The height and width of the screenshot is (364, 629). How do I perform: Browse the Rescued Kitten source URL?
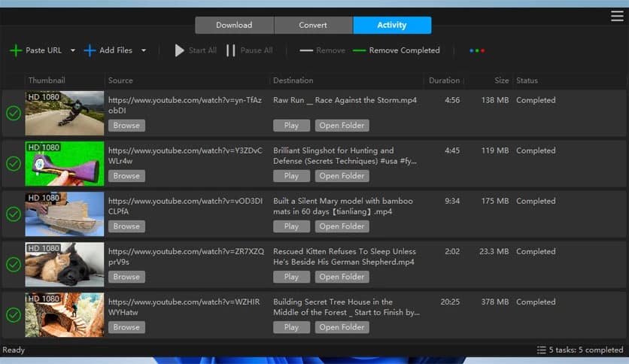click(126, 277)
